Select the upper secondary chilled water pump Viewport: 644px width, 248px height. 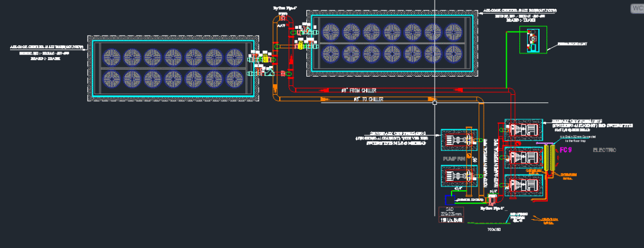tap(458, 140)
